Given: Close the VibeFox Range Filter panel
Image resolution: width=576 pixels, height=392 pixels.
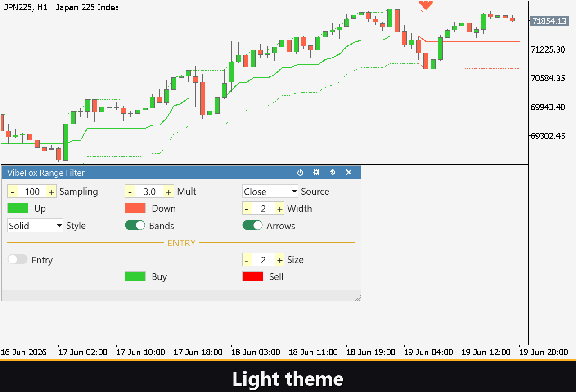Looking at the screenshot, I should click(x=349, y=173).
